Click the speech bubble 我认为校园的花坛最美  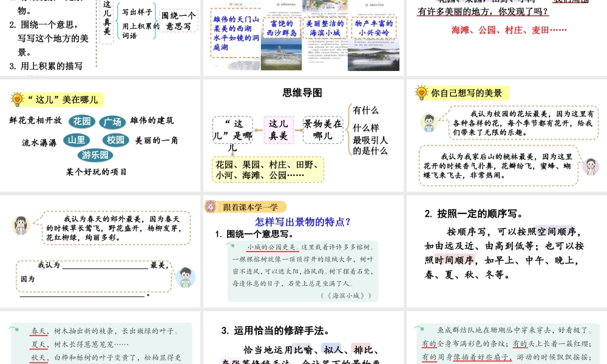coord(523,123)
